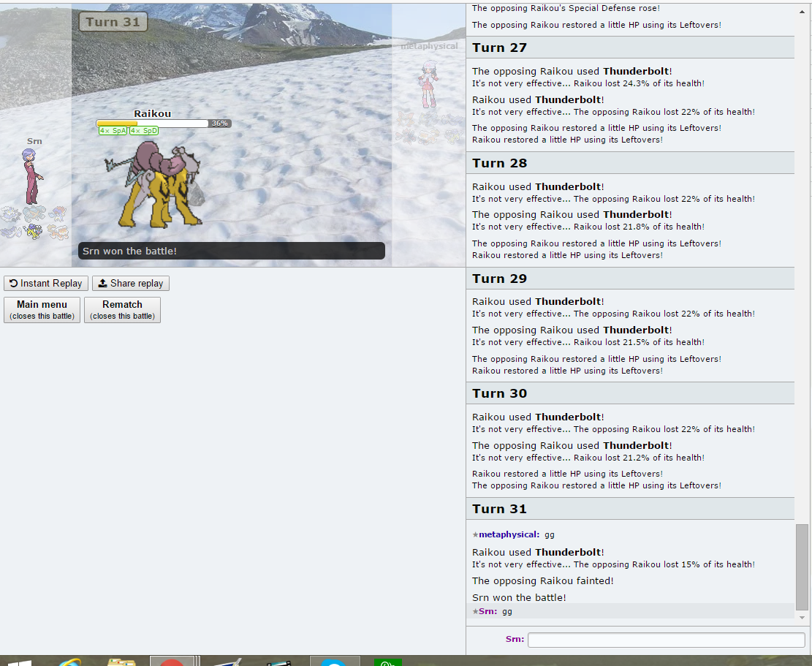
Task: Inspect the 4× SpA boost badge
Action: [x=113, y=131]
